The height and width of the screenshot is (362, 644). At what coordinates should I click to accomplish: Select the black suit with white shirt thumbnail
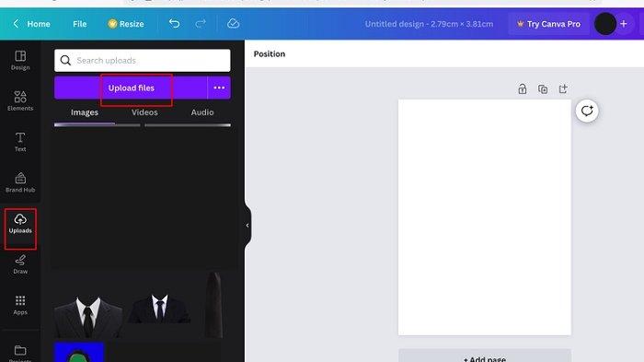point(159,309)
